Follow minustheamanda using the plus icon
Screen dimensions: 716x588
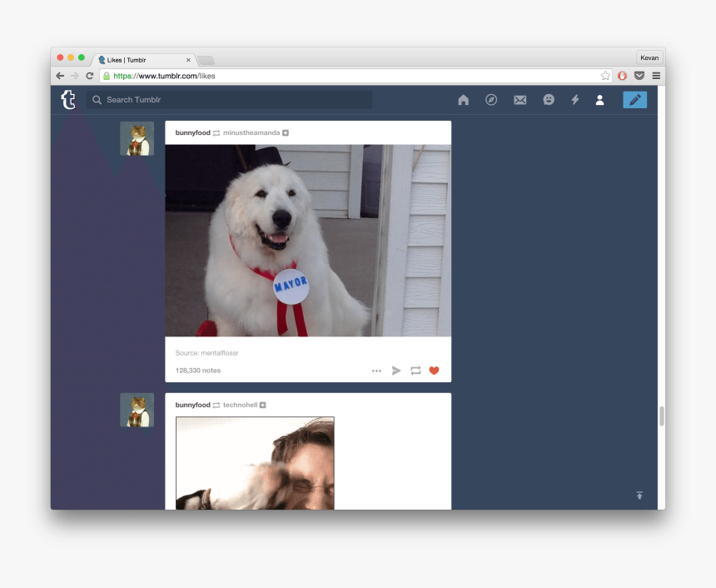coord(286,133)
